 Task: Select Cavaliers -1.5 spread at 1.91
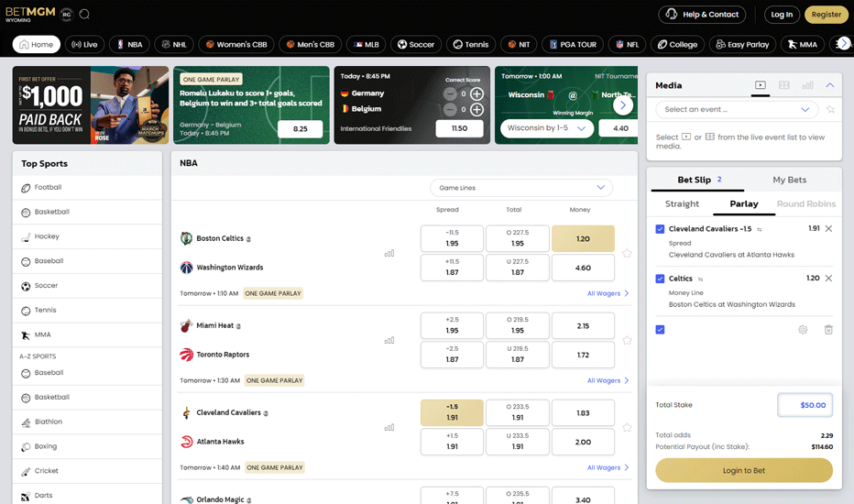(x=452, y=412)
